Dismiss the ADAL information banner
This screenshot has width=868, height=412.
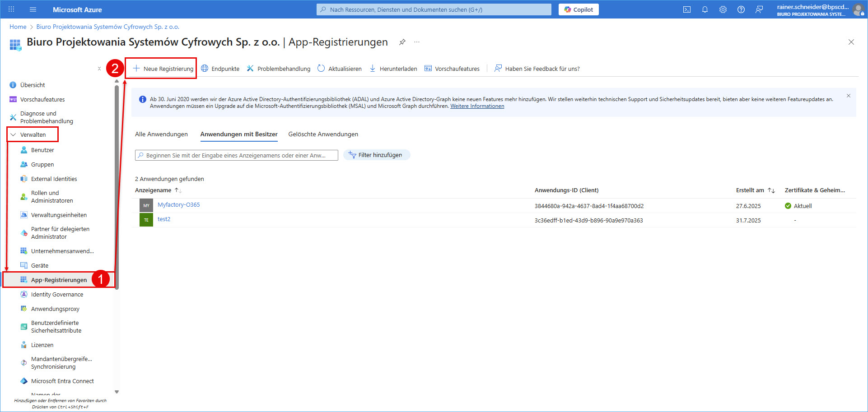point(849,96)
